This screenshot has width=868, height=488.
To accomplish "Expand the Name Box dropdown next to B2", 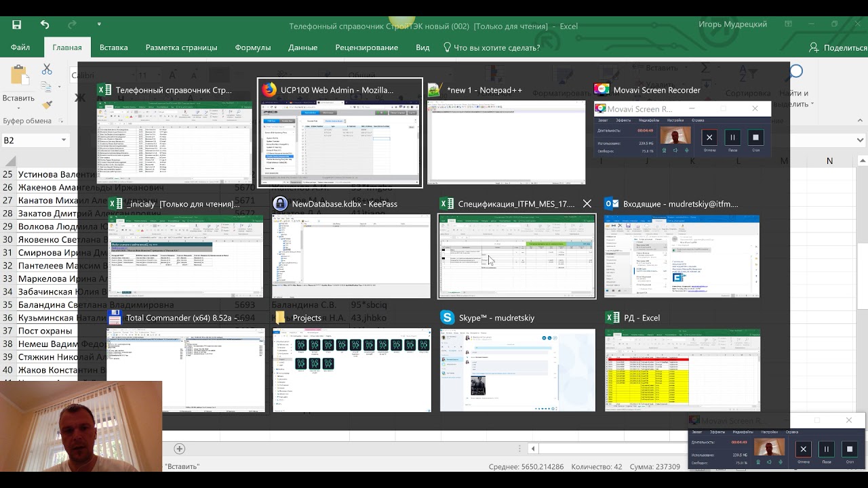I will pyautogui.click(x=64, y=140).
